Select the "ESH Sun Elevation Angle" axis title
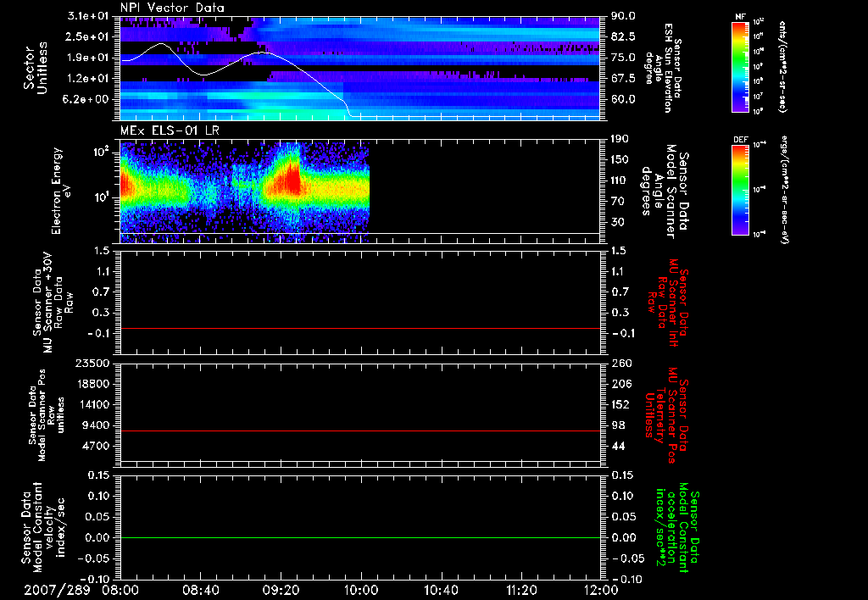This screenshot has height=600, width=868. (663, 68)
